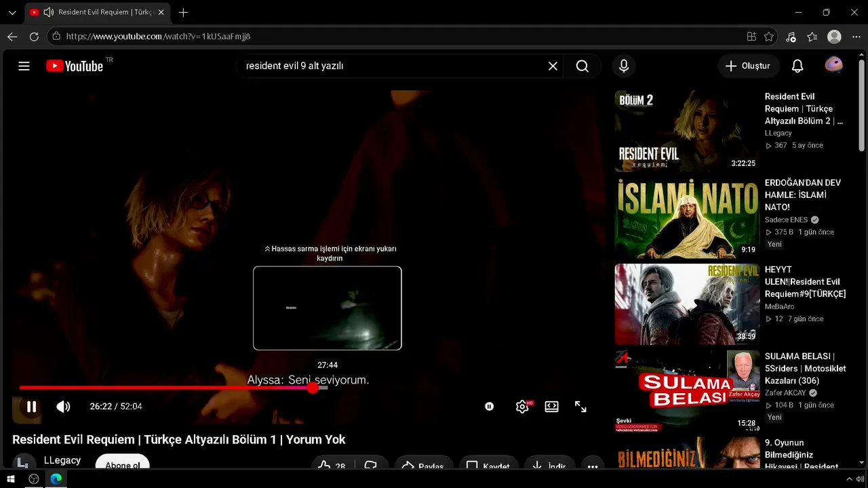Open the Resident Evil Requiem Bölüm 2 title
Image resolution: width=868 pixels, height=488 pixels.
pyautogui.click(x=804, y=108)
